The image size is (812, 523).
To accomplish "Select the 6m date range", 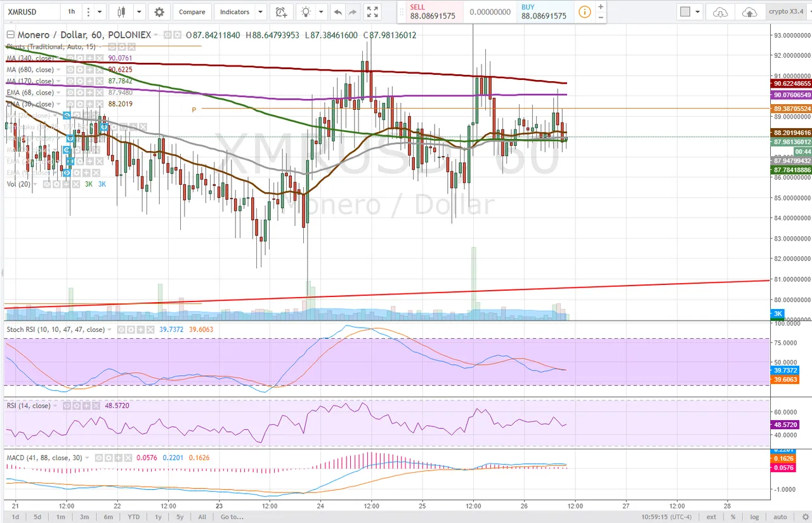I will tap(109, 517).
